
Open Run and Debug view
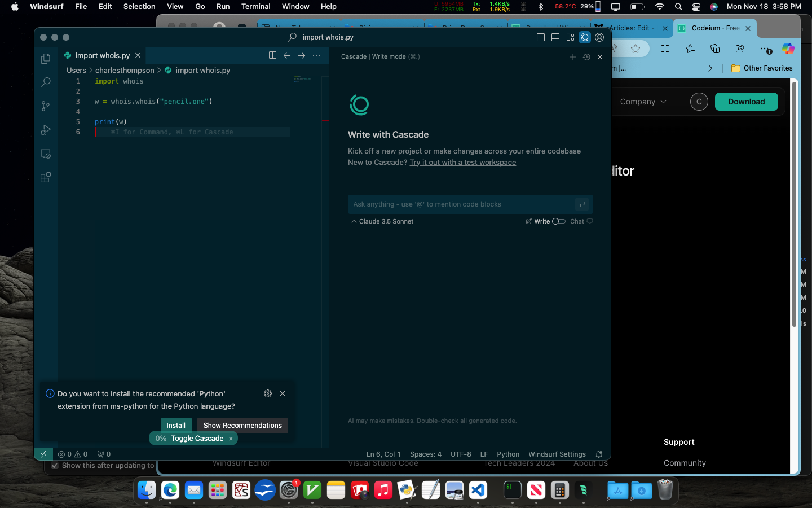(x=46, y=130)
